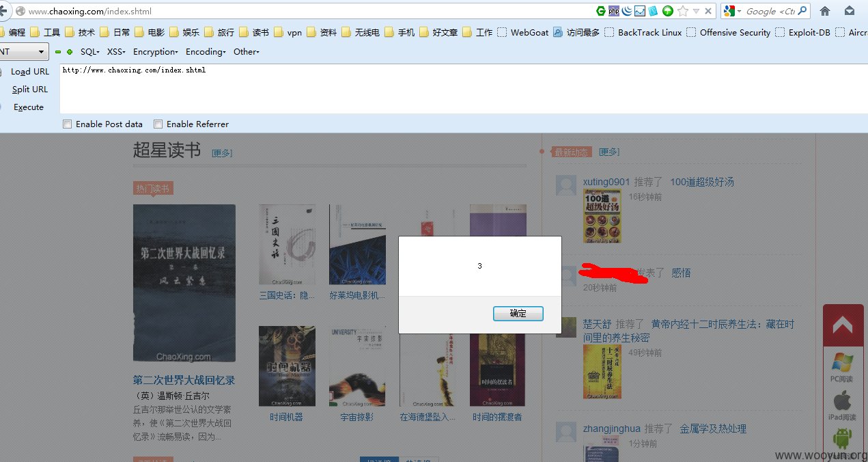
Task: Open the Google search engine selector
Action: (x=733, y=11)
